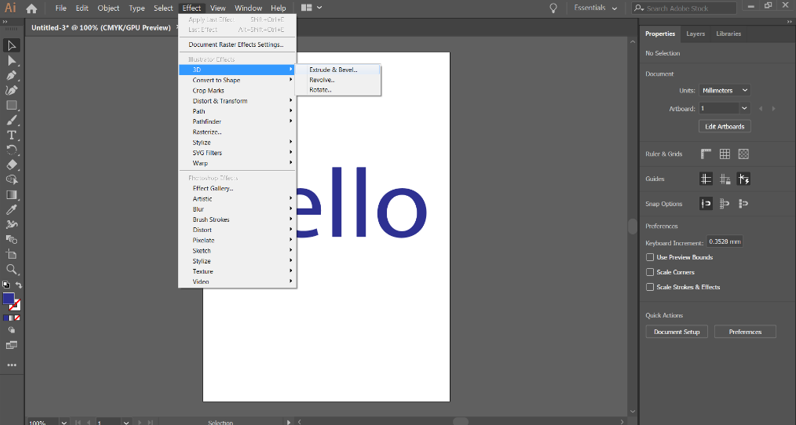Select the Zoom tool
This screenshot has width=796, height=425.
click(12, 269)
